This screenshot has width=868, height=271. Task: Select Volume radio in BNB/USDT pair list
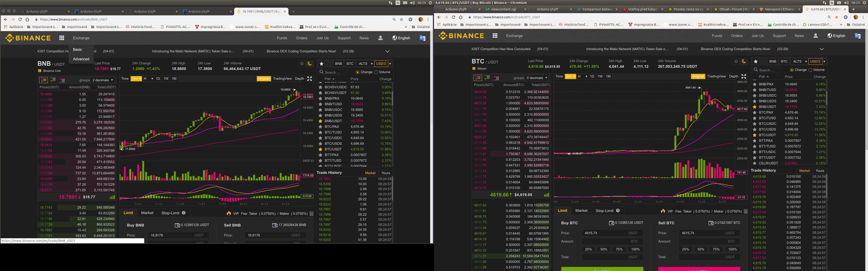point(376,72)
